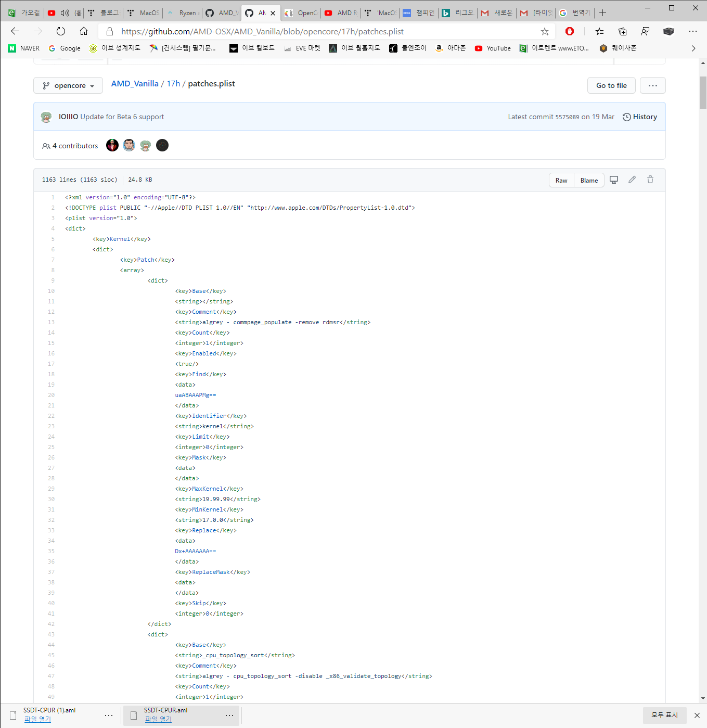Screen dimensions: 707x728
Task: Open 17h folder breadcrumb link
Action: tap(173, 83)
